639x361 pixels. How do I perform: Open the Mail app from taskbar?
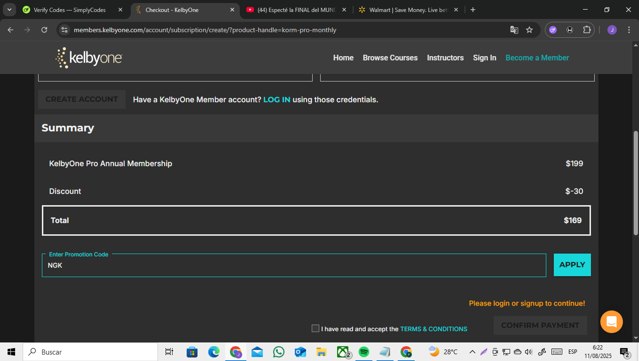tap(257, 352)
